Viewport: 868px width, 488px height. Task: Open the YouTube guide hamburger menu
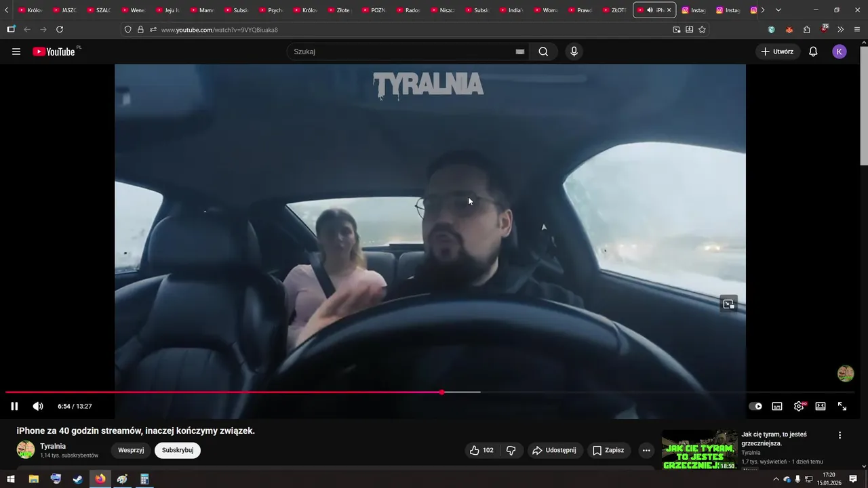pos(16,52)
